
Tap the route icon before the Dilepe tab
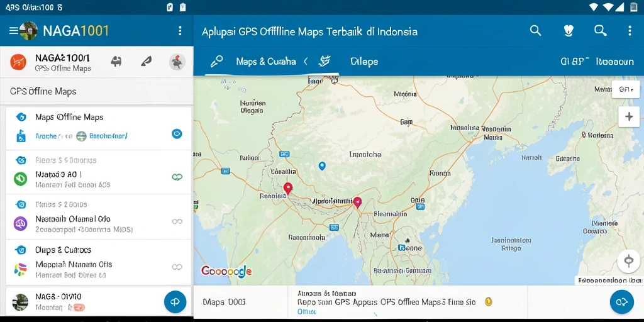click(x=325, y=61)
